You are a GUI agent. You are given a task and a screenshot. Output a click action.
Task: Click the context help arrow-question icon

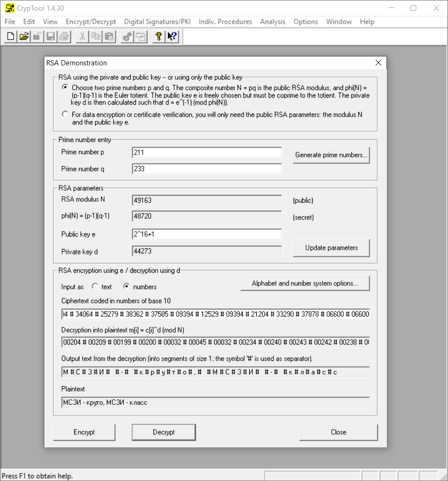(172, 36)
